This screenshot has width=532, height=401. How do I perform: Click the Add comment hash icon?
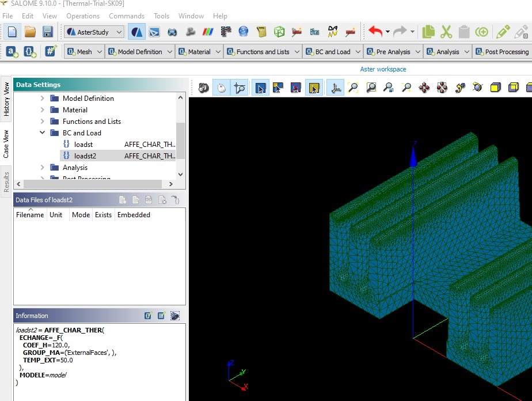point(51,52)
